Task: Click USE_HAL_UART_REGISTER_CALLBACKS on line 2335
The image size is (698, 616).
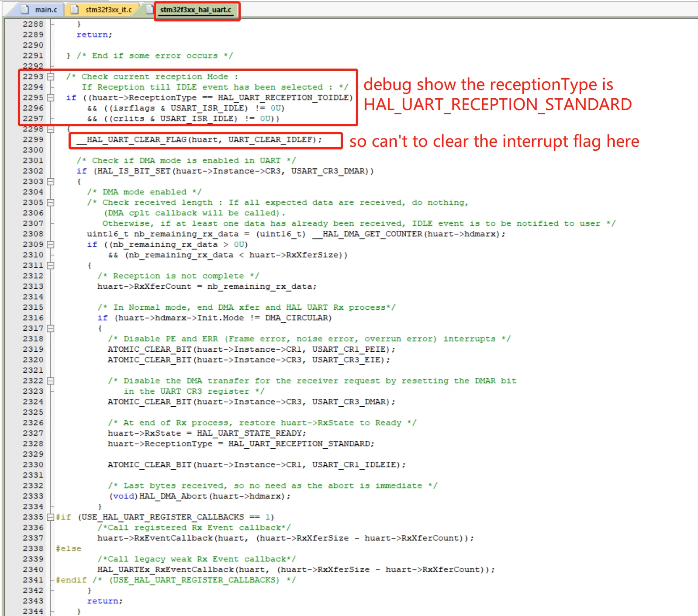Action: pyautogui.click(x=162, y=517)
